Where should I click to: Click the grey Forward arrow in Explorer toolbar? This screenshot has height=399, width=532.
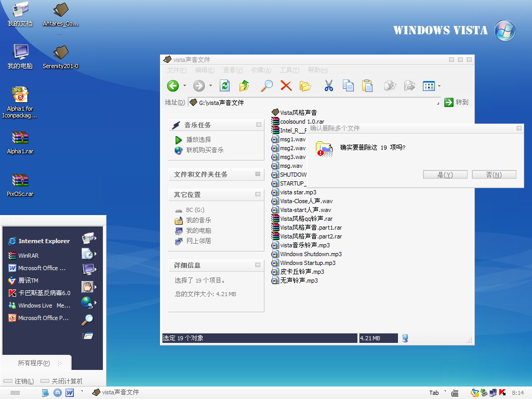199,86
